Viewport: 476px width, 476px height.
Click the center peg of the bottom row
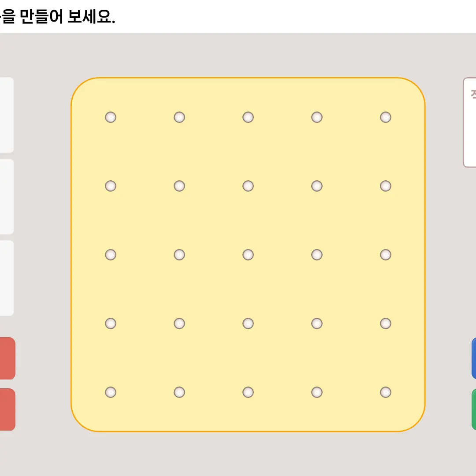click(x=248, y=392)
